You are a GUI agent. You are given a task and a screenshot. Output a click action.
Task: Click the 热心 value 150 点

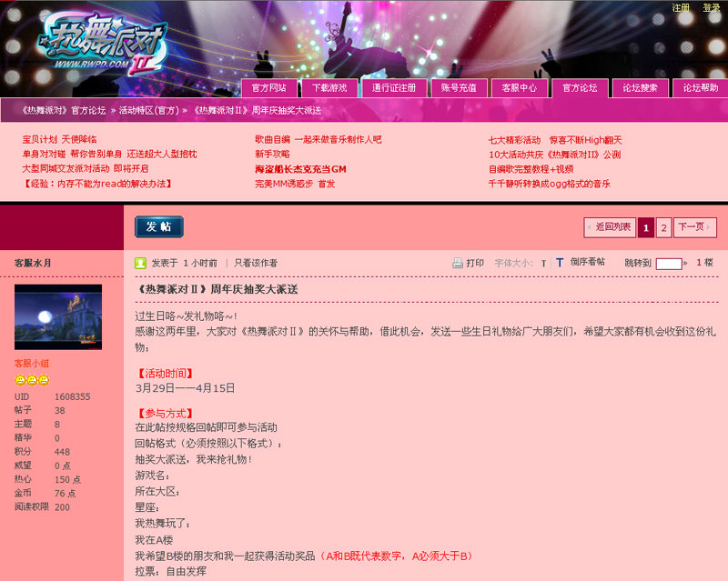(x=67, y=480)
